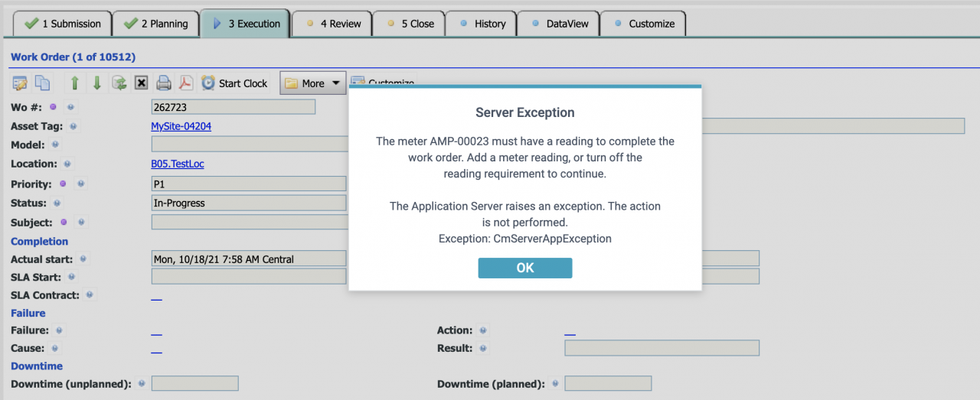Click the help icon beside Failure
The image size is (980, 400).
click(x=59, y=330)
